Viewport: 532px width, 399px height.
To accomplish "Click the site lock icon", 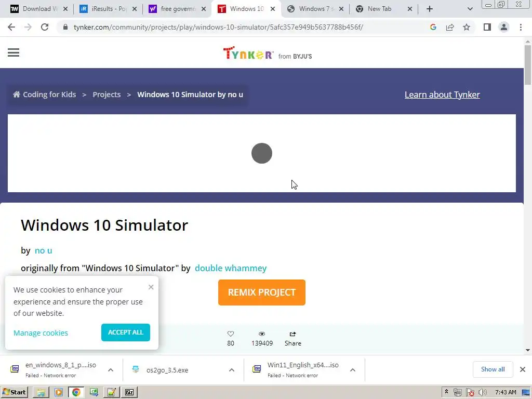I will [x=65, y=27].
